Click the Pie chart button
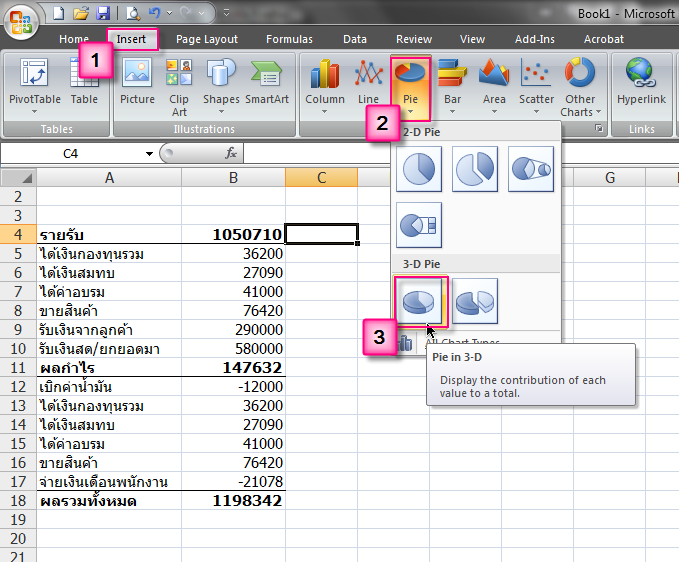This screenshot has width=679, height=562. point(410,88)
